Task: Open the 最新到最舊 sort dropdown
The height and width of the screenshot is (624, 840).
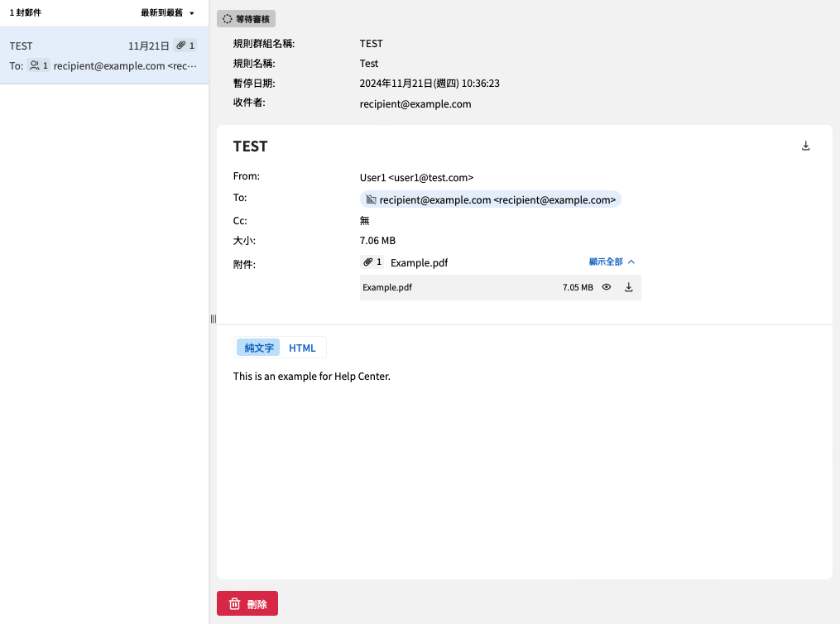Action: coord(167,13)
